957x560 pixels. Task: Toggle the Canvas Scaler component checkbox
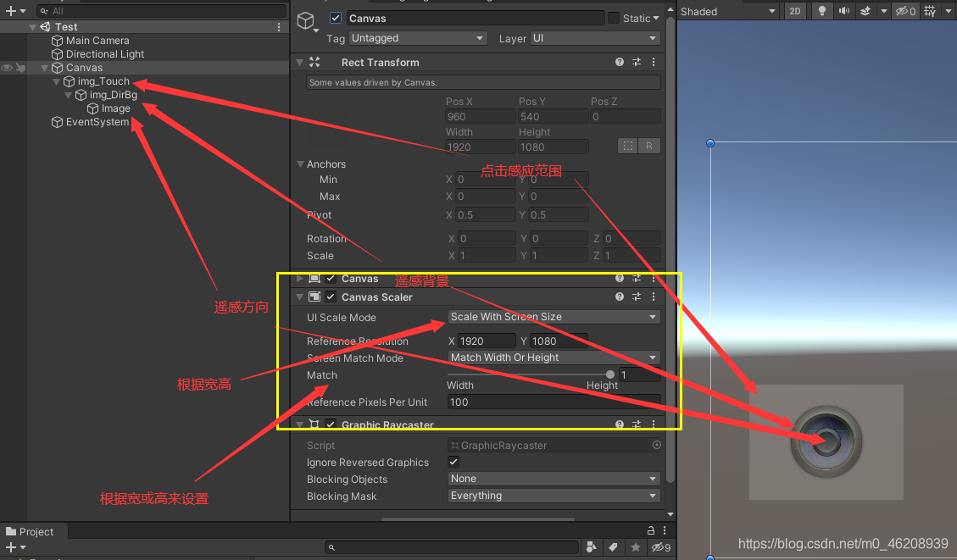(331, 297)
